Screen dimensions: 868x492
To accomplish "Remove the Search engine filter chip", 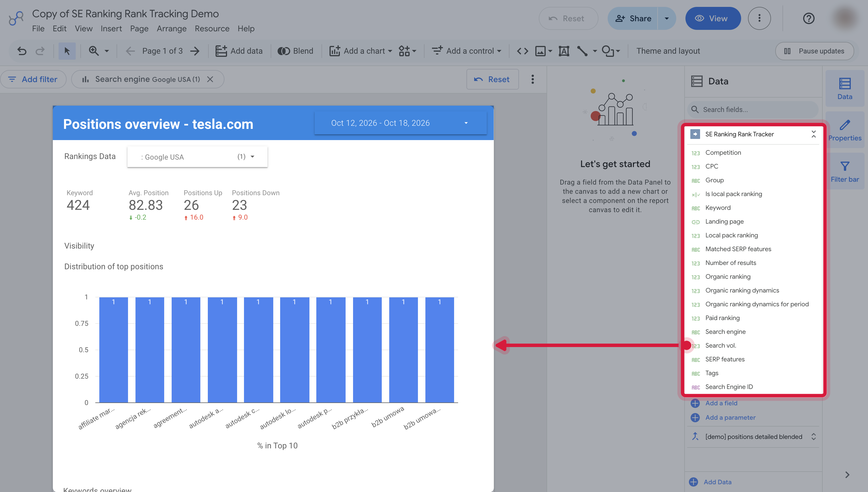I will tap(210, 80).
